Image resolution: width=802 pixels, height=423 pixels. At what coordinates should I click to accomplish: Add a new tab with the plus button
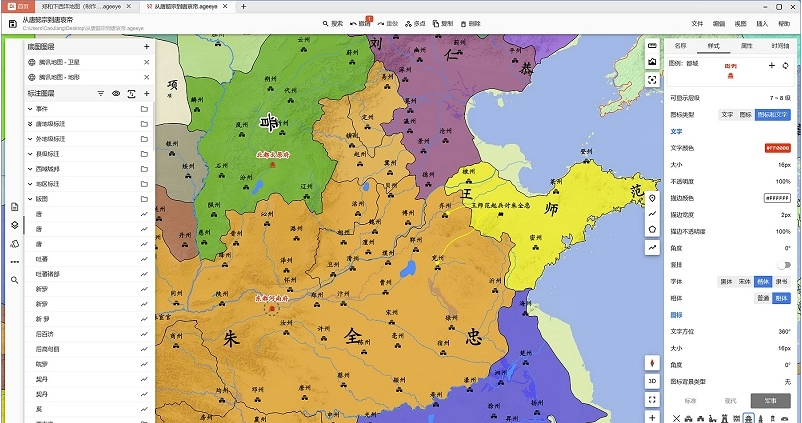tap(243, 7)
